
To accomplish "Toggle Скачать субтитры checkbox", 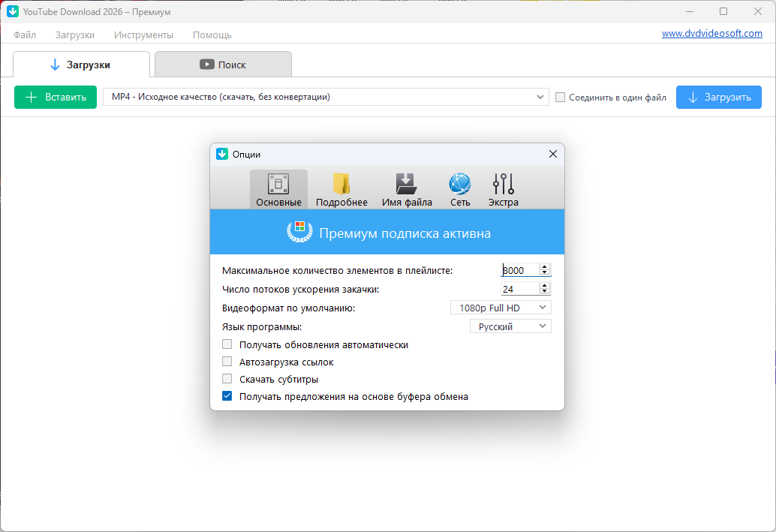I will pyautogui.click(x=227, y=379).
